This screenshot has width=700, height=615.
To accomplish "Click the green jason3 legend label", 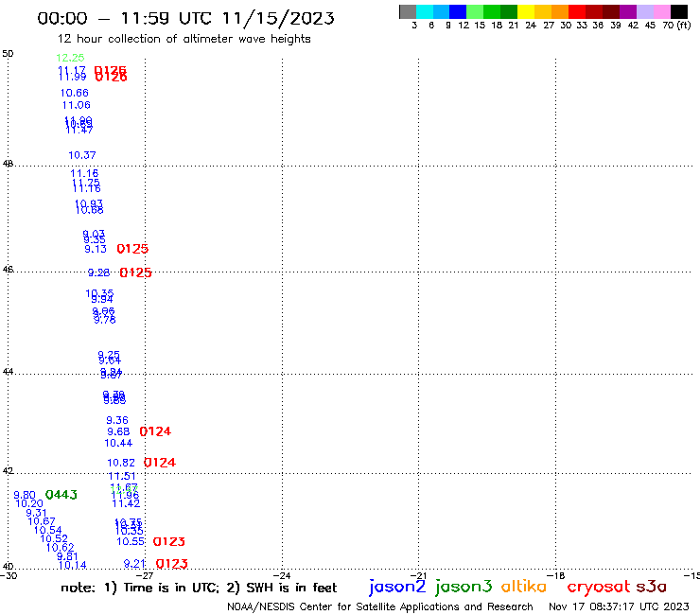I will pos(464,587).
